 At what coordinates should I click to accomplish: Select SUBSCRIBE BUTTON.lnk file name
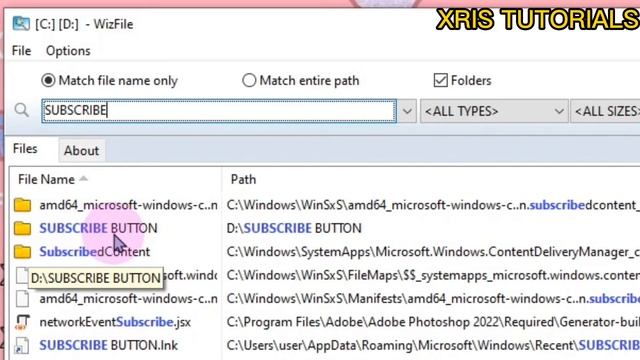tap(109, 345)
